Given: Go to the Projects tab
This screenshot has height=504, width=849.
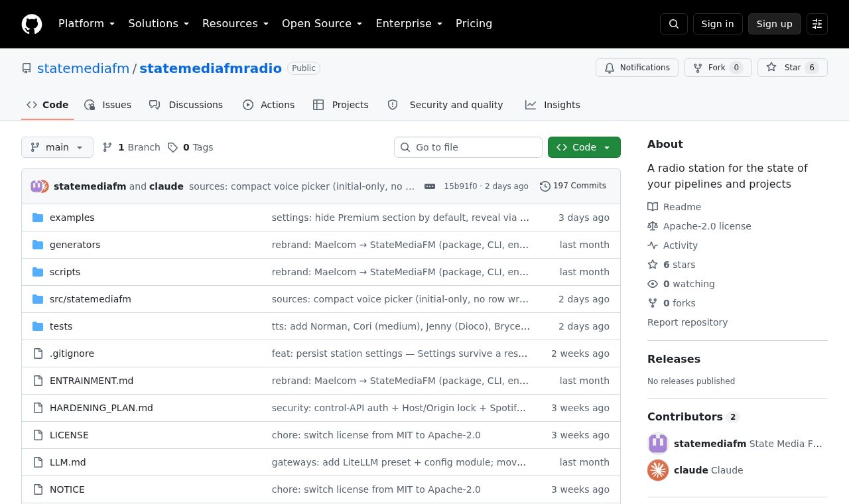Looking at the screenshot, I should (341, 105).
